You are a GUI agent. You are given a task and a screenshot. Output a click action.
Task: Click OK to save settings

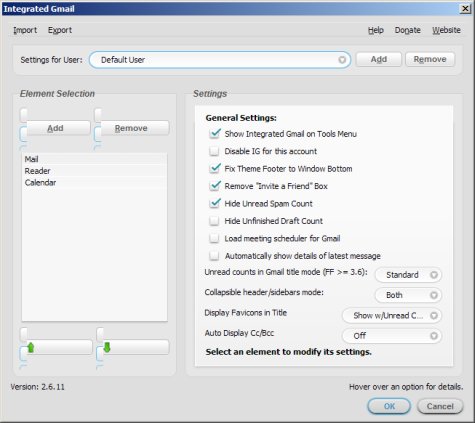pyautogui.click(x=389, y=406)
